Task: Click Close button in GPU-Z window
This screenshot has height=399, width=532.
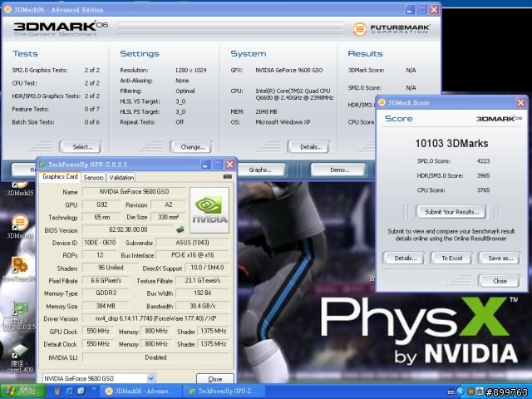Action: coord(215,379)
